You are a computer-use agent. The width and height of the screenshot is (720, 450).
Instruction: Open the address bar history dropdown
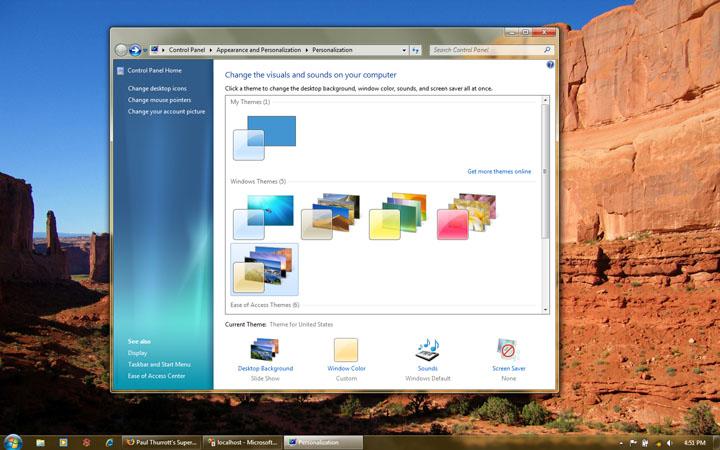(x=404, y=50)
